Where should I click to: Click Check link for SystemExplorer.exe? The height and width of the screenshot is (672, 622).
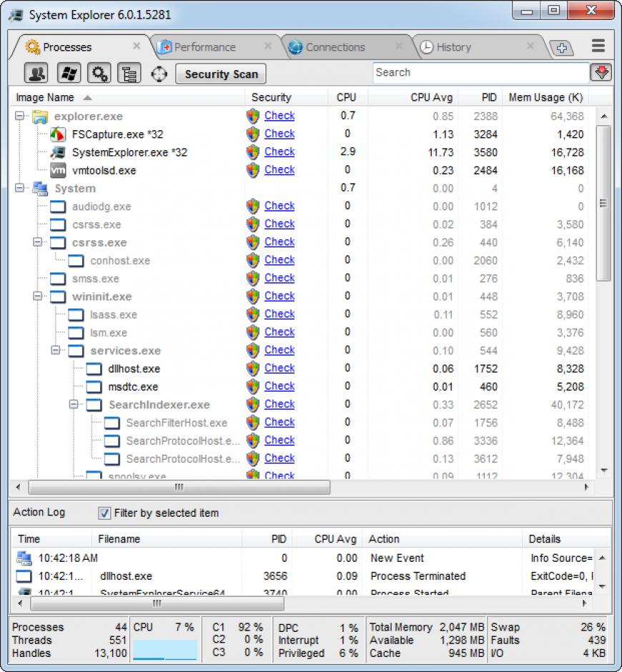279,152
